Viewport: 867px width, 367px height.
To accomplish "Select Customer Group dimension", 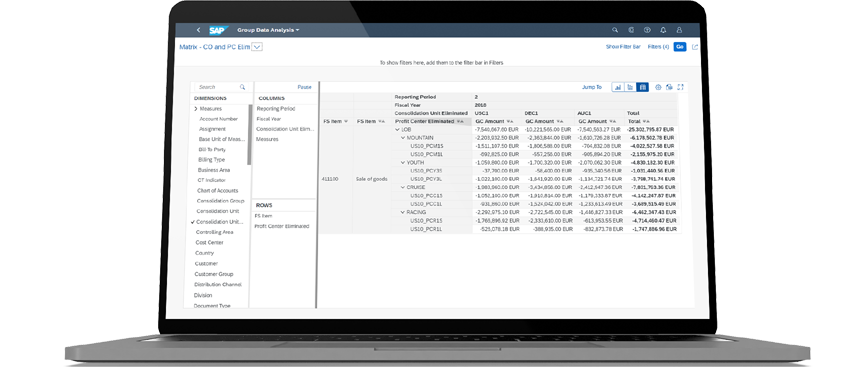I will point(213,274).
